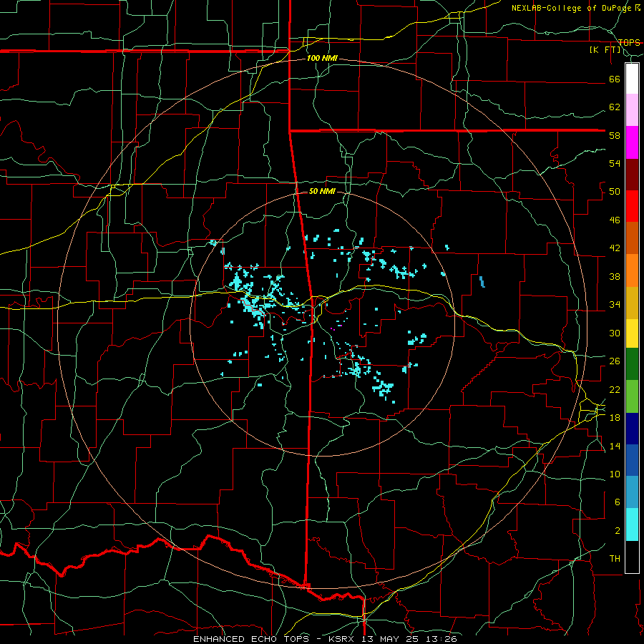Click the 18 scale value
Viewport: 644px width, 644px height.
(615, 418)
